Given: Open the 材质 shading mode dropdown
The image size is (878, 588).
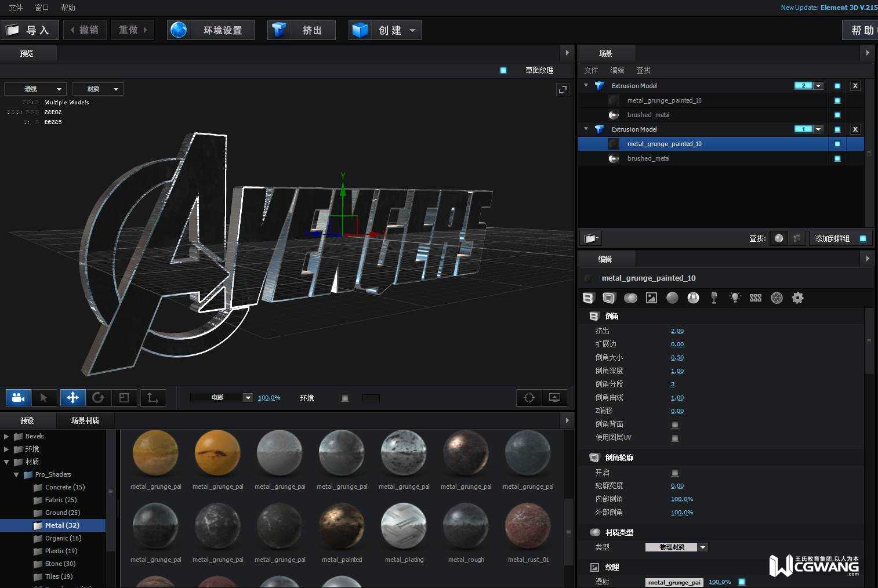Looking at the screenshot, I should tap(97, 89).
